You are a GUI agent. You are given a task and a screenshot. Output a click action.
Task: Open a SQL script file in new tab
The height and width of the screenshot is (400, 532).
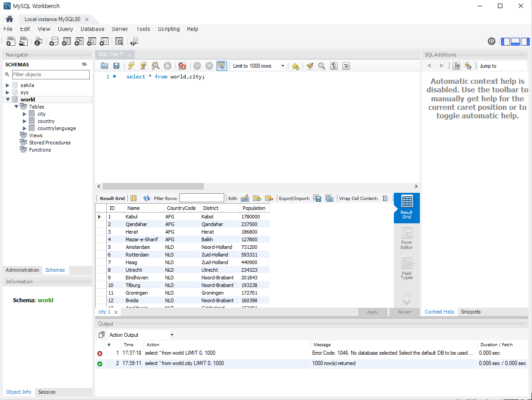click(23, 41)
